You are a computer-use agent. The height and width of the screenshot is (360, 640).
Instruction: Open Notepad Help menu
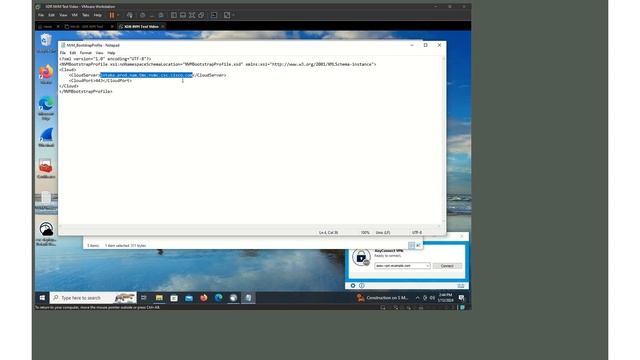(111, 53)
